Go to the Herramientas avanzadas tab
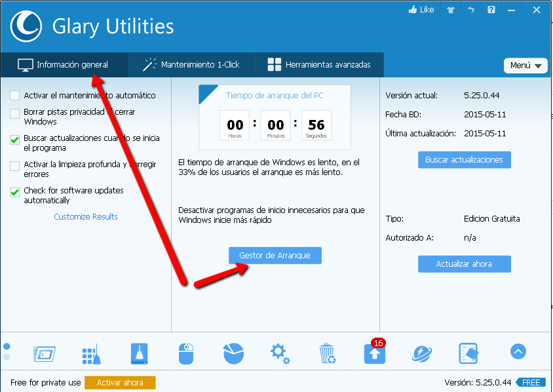This screenshot has width=553, height=392. pos(320,65)
